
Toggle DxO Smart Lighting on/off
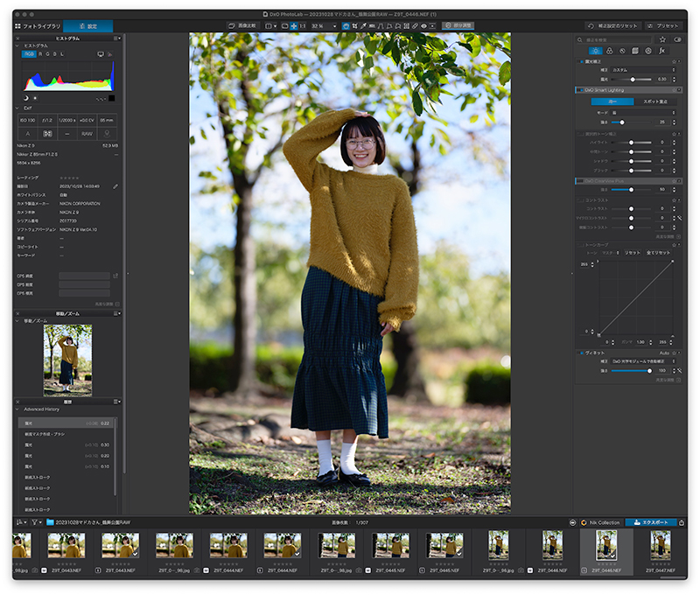[580, 90]
